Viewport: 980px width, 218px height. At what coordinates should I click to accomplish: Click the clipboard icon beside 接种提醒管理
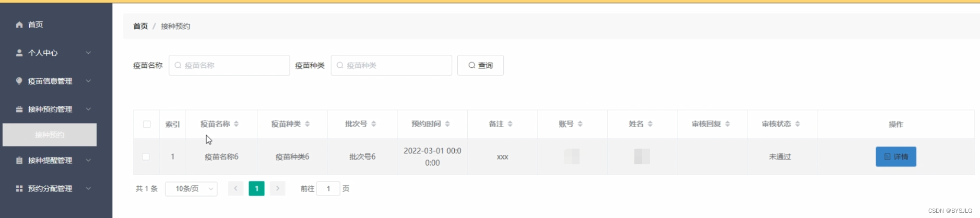click(19, 160)
